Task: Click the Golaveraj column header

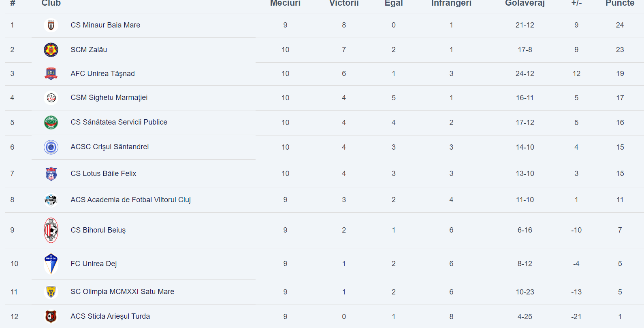Action: point(525,3)
